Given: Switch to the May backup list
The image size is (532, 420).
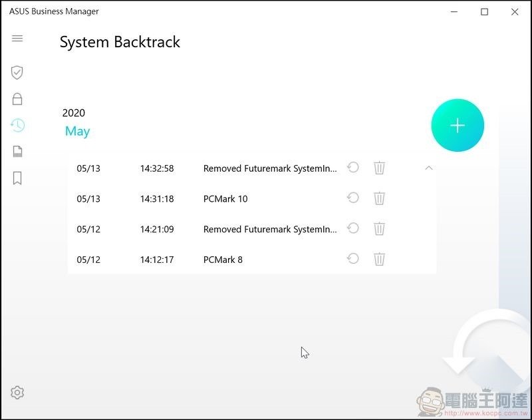Looking at the screenshot, I should coord(77,130).
